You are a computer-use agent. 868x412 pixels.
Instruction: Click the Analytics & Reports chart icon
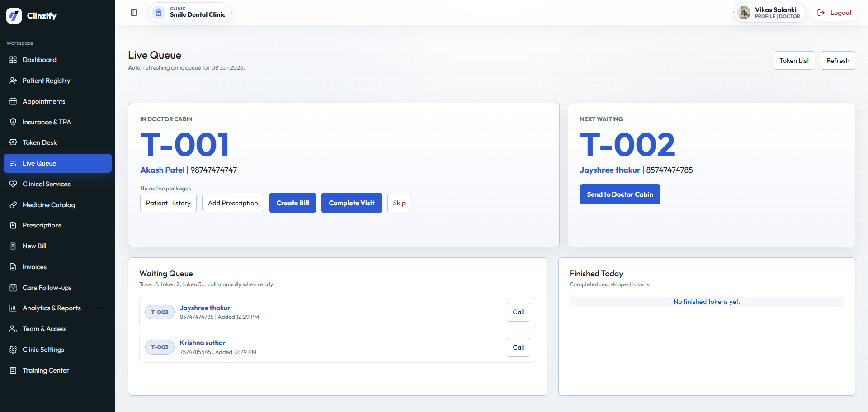pos(13,308)
